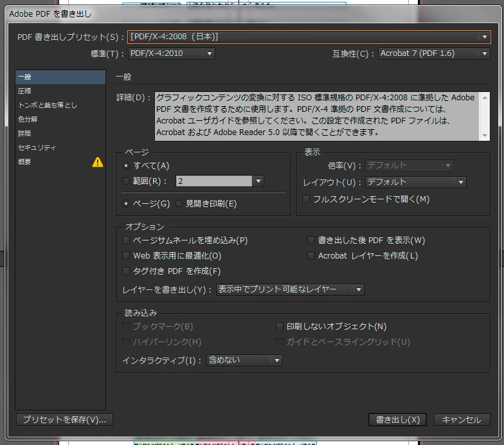Screen dimensions: 504x445
Task: Open the インタラクティブ(I) dropdown
Action: coord(244,360)
